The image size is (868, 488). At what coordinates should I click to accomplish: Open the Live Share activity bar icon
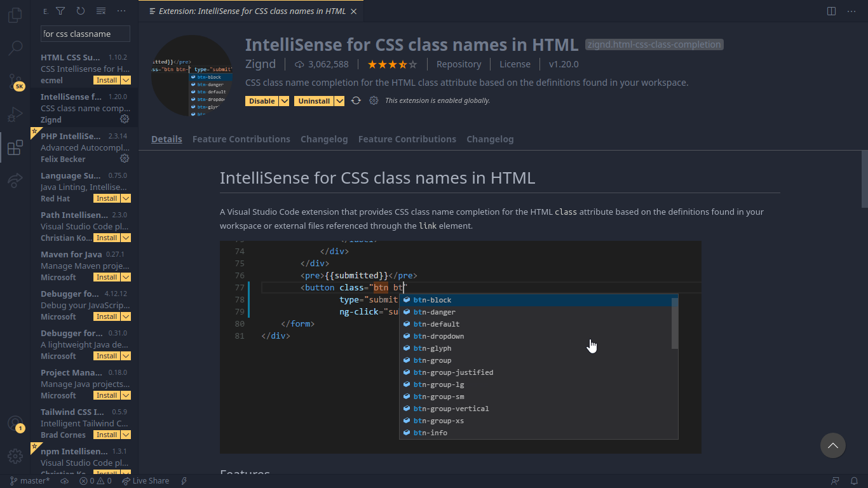click(15, 181)
